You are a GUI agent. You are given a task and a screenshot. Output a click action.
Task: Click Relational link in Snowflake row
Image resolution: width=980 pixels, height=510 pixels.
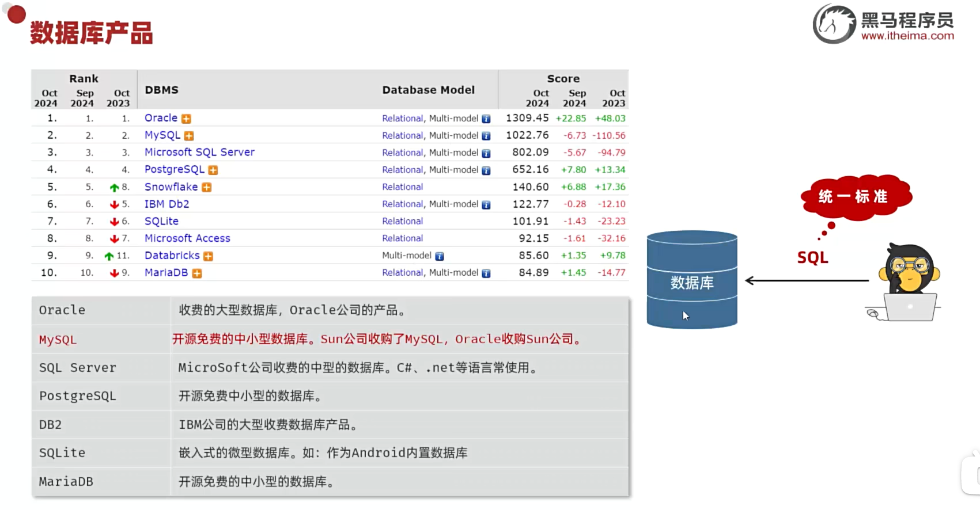pyautogui.click(x=402, y=187)
